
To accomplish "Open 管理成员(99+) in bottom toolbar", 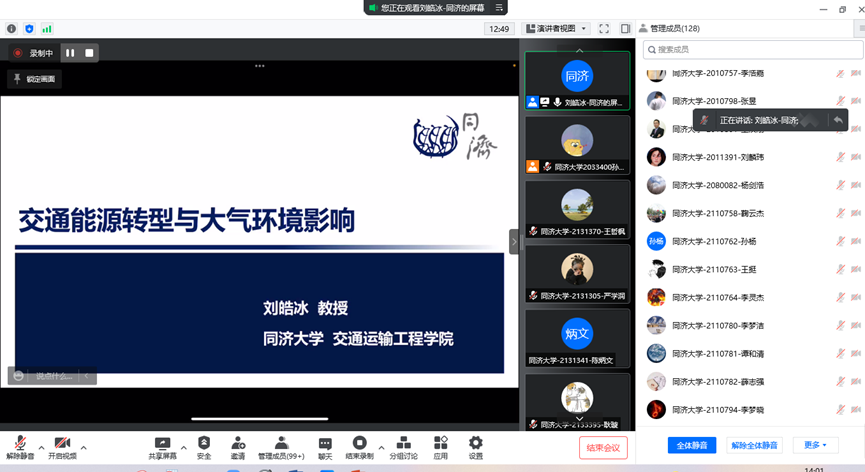I will click(x=281, y=444).
